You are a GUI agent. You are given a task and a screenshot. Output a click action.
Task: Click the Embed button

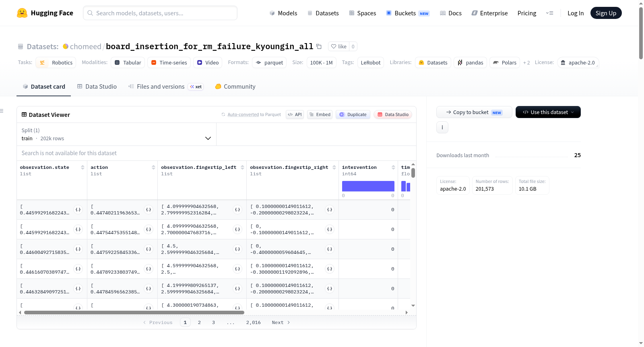pyautogui.click(x=320, y=114)
